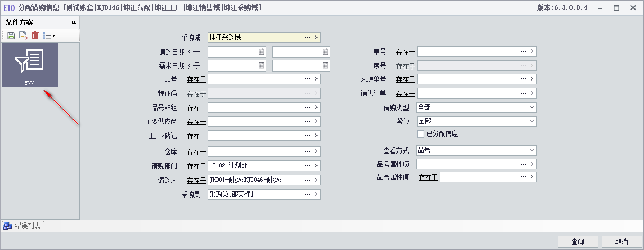The width and height of the screenshot is (644, 250).
Task: Tick the 已分配信息 checkbox
Action: 421,133
